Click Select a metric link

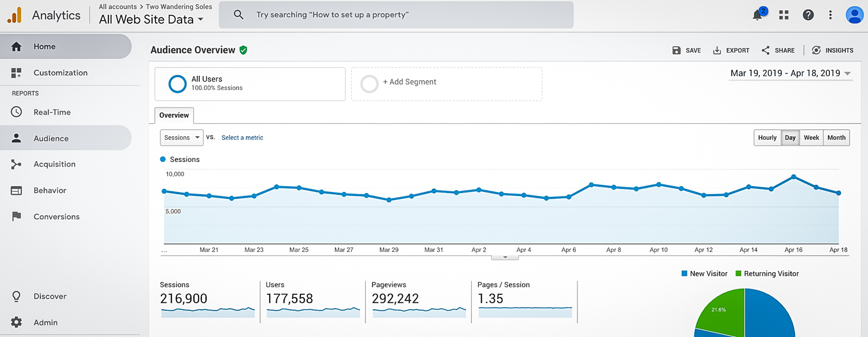click(242, 138)
